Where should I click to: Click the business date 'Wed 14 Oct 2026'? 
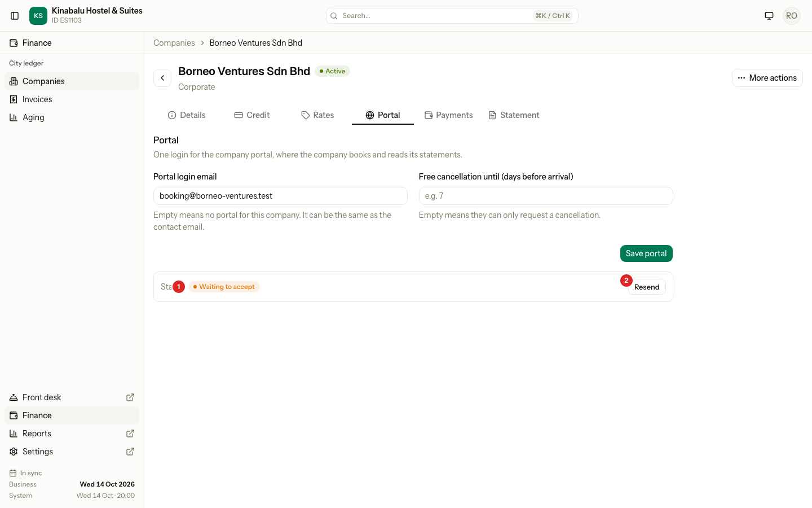click(x=107, y=484)
